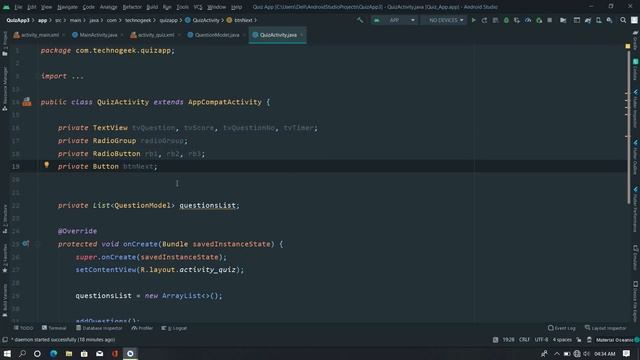
Task: Open Material Oceanic theme switcher
Action: click(x=614, y=340)
